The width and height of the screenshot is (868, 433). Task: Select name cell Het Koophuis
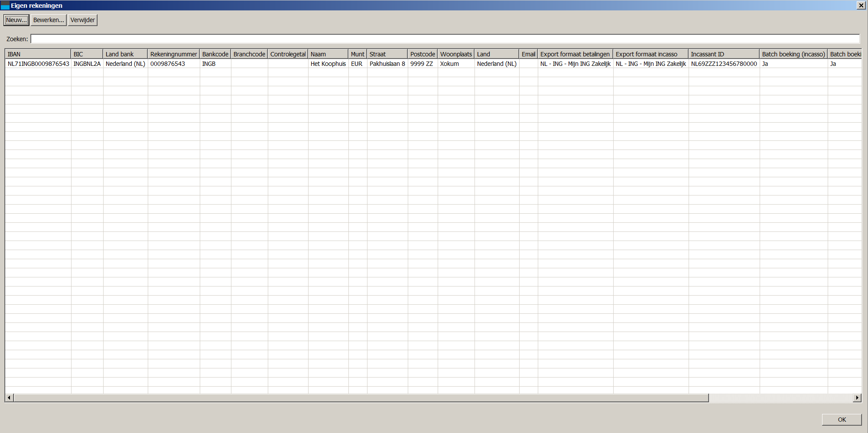coord(328,64)
